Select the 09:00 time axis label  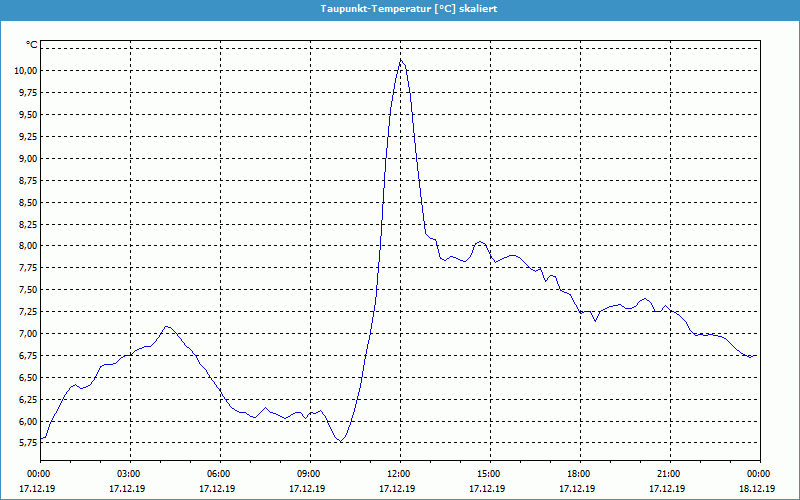(x=309, y=474)
